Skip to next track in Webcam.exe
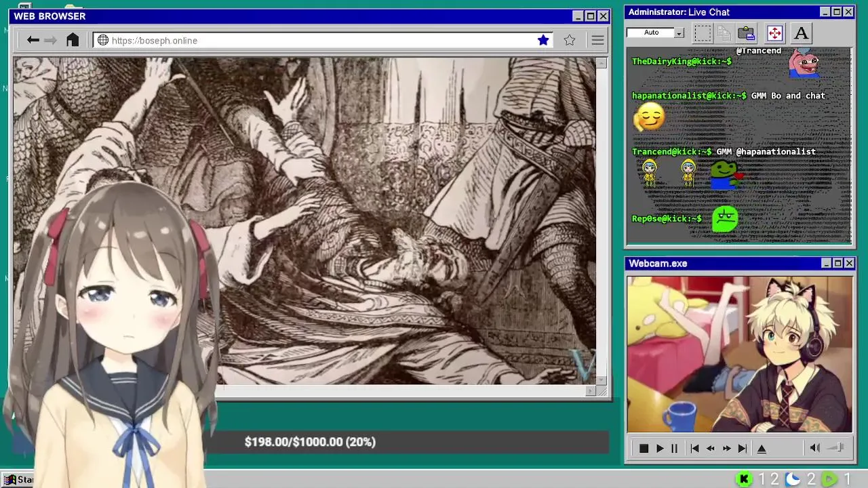 click(743, 448)
